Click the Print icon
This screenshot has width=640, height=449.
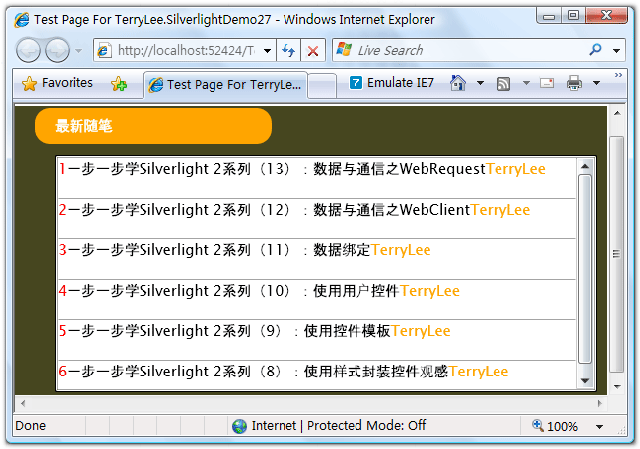tap(574, 84)
